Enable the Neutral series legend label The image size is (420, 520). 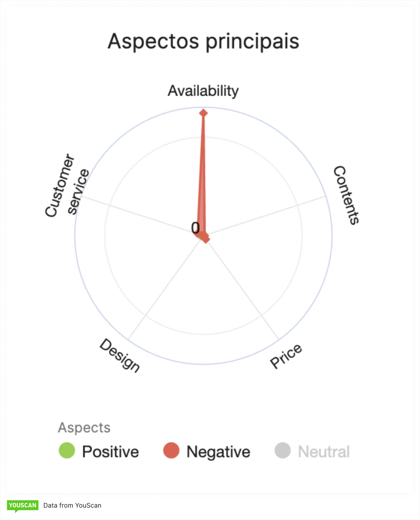pyautogui.click(x=324, y=452)
